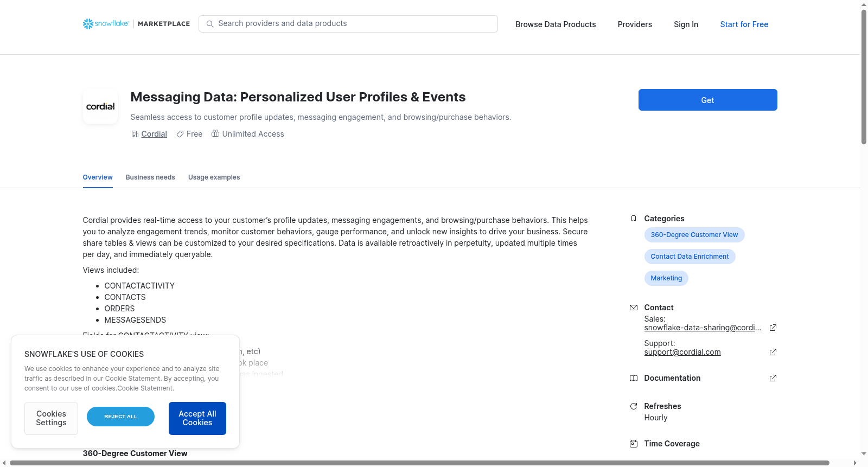This screenshot has width=868, height=467.
Task: Open the Documentation external link icon
Action: (773, 378)
